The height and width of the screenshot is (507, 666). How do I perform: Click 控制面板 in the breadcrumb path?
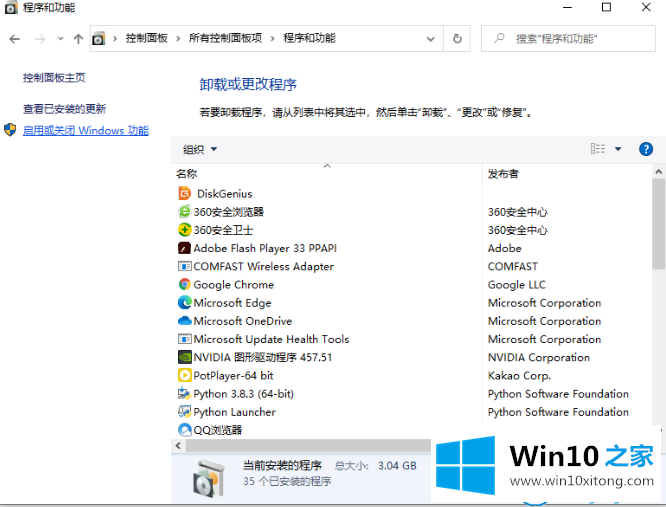(147, 38)
